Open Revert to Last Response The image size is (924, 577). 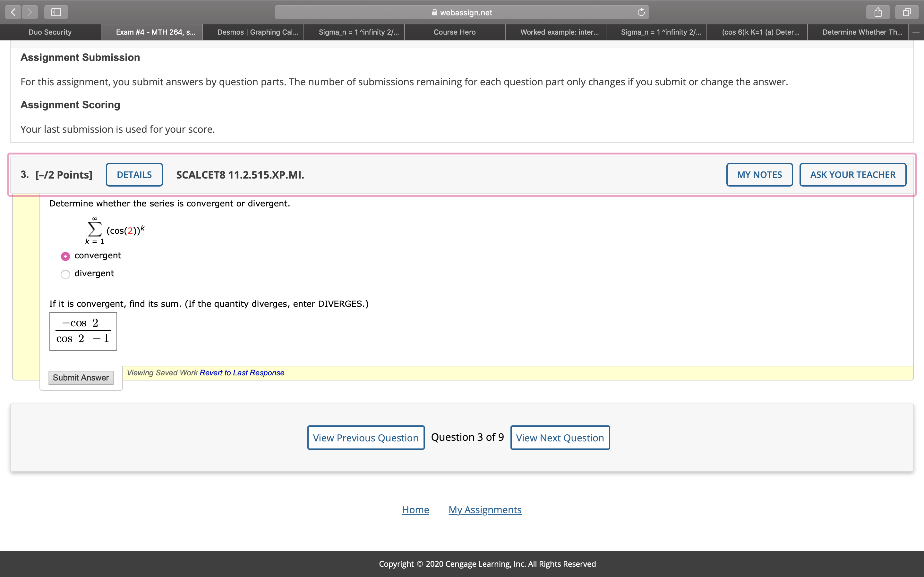pos(241,373)
